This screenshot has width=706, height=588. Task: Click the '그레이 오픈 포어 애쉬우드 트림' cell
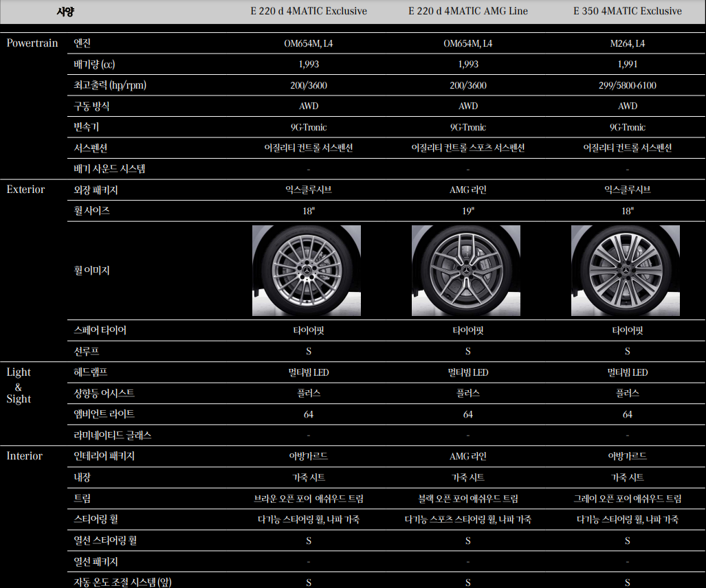[x=628, y=499]
